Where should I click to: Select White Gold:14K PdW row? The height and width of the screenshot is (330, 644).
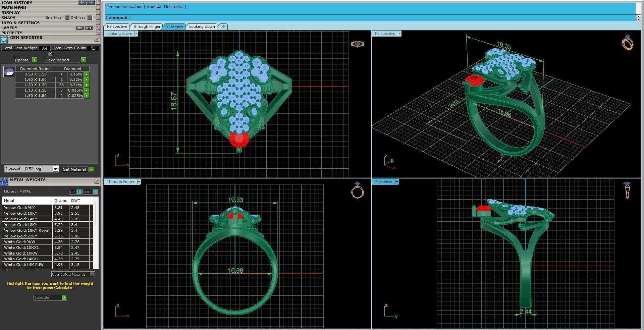(x=47, y=265)
